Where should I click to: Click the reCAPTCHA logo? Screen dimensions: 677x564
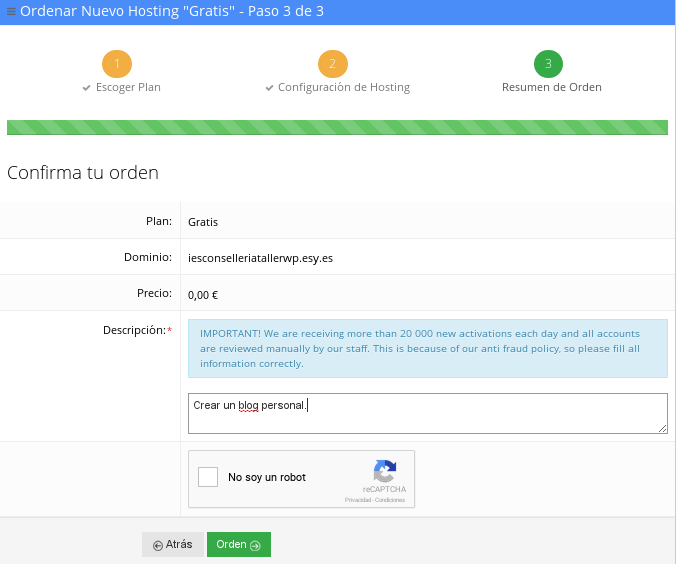click(385, 470)
